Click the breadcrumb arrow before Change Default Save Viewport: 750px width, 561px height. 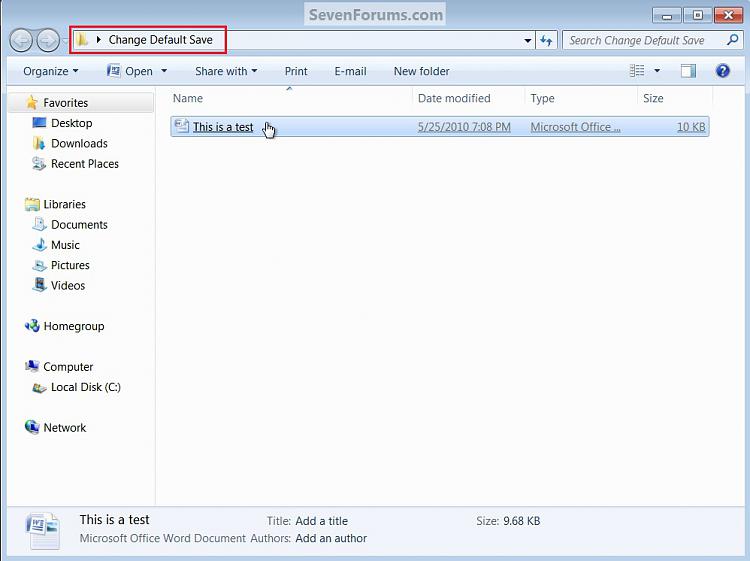pyautogui.click(x=99, y=40)
